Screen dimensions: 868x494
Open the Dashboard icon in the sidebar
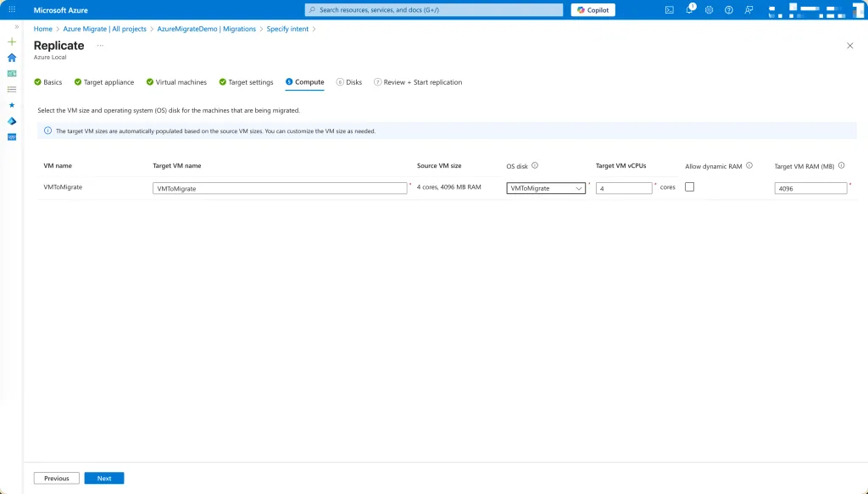(x=12, y=74)
